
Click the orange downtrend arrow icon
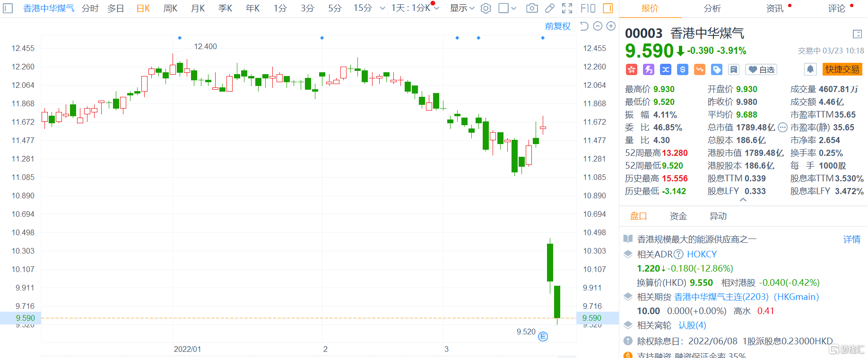(699, 69)
